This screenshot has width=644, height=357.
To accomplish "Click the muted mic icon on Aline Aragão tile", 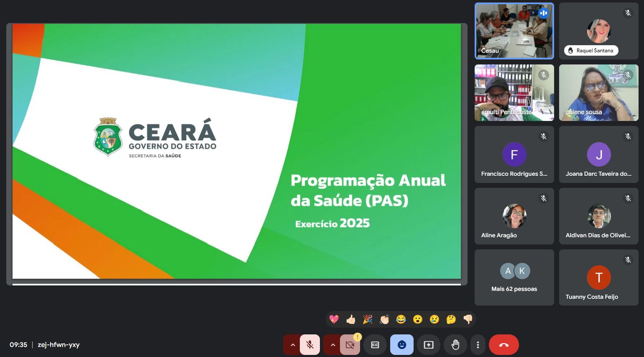I will click(543, 198).
